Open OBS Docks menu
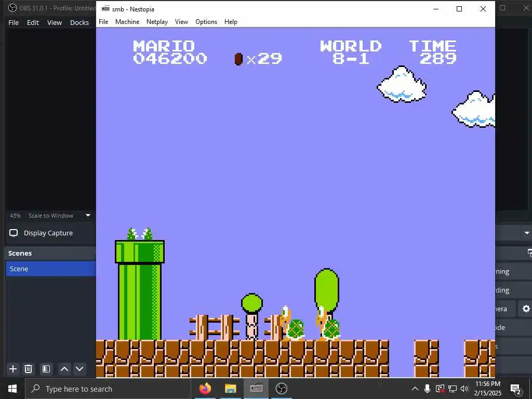 [x=79, y=22]
